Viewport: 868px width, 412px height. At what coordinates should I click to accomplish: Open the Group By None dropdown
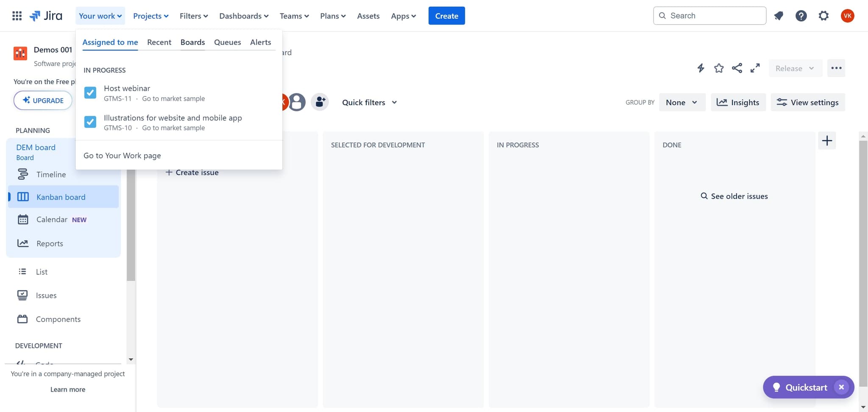[682, 102]
